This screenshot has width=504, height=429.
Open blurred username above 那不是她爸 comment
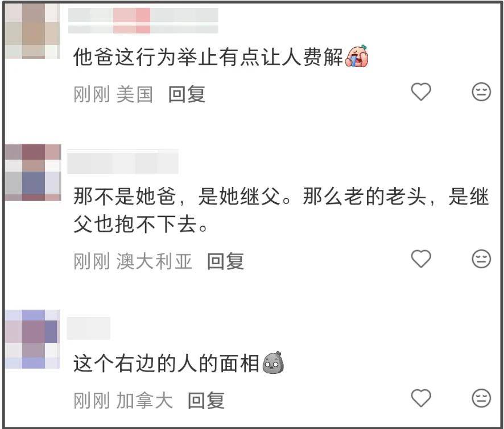pos(123,162)
